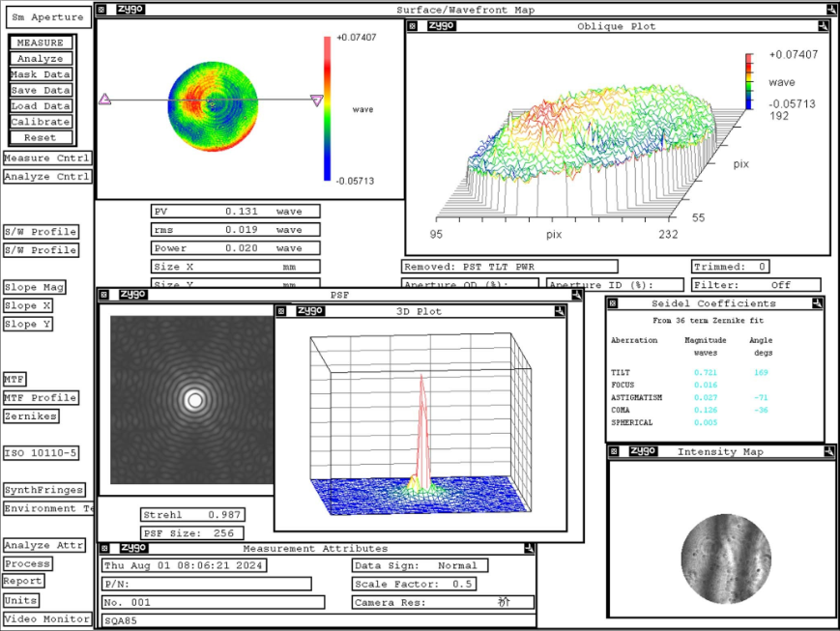This screenshot has width=840, height=631.
Task: Open the Removed PST TLT PWR selector
Action: [x=509, y=267]
